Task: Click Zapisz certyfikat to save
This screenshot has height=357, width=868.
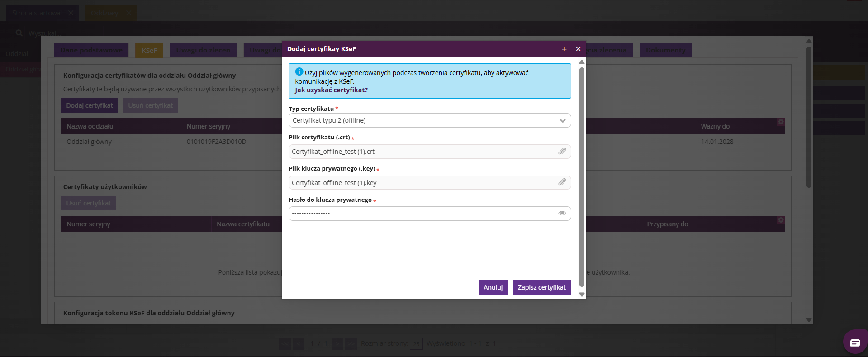Action: click(541, 287)
